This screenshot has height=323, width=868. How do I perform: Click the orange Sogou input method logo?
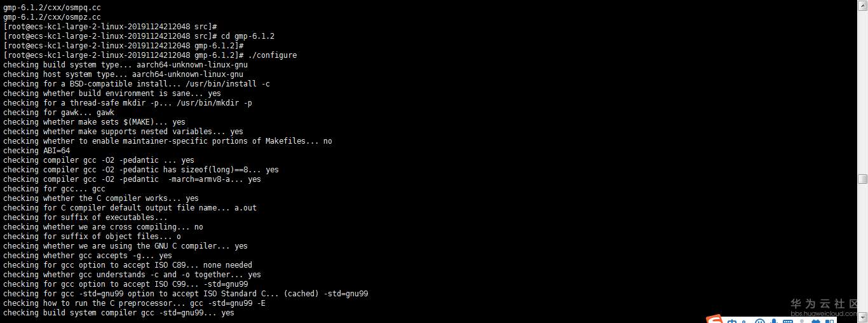(x=715, y=320)
